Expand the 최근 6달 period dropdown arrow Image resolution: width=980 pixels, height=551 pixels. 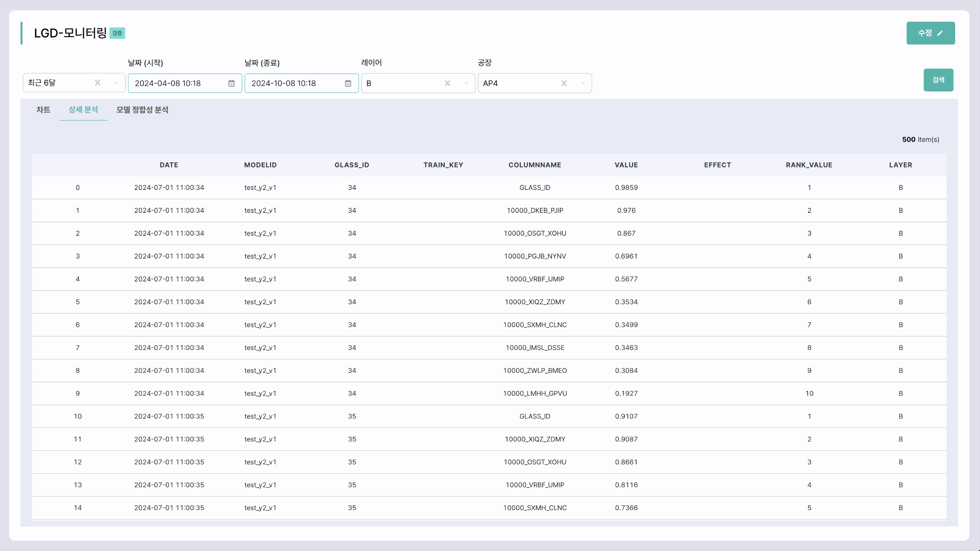pyautogui.click(x=116, y=83)
